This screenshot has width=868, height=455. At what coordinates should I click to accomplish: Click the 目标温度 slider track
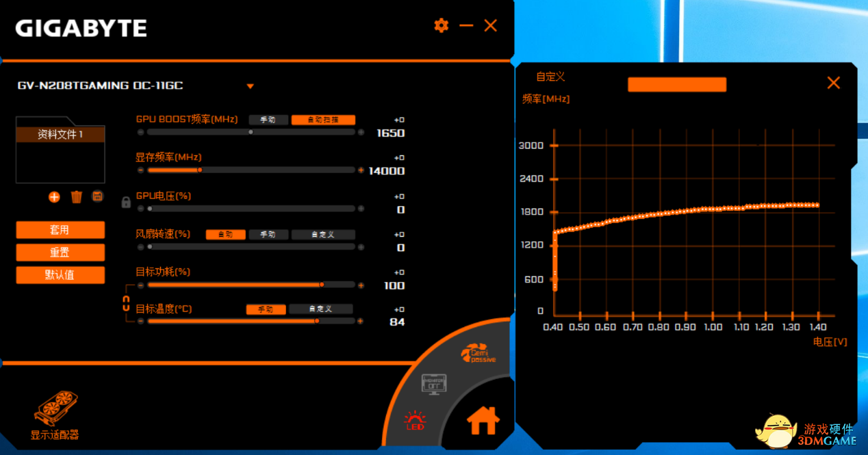(x=251, y=321)
